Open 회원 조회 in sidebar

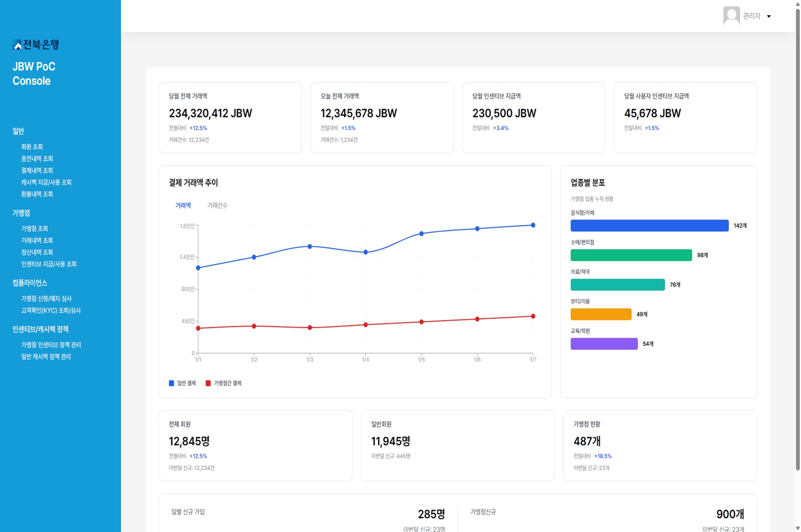coord(32,147)
